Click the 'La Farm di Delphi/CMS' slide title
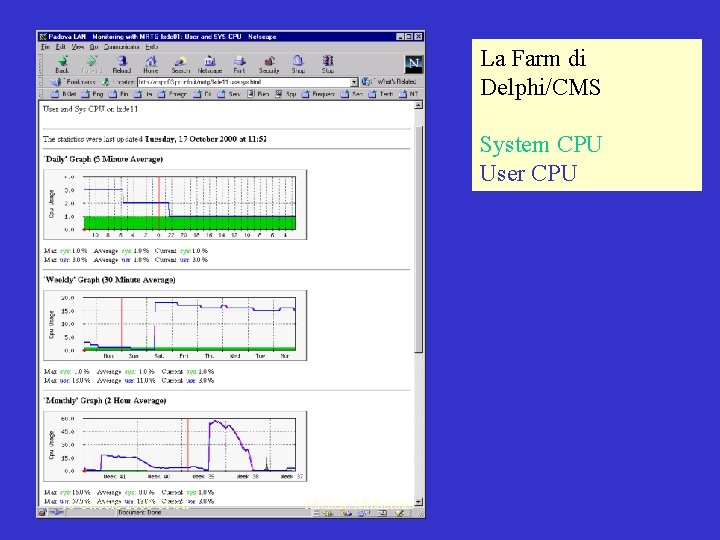The image size is (720, 540). point(540,73)
